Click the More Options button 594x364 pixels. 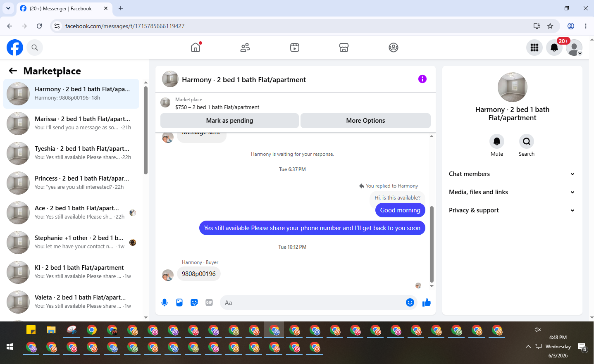click(365, 121)
